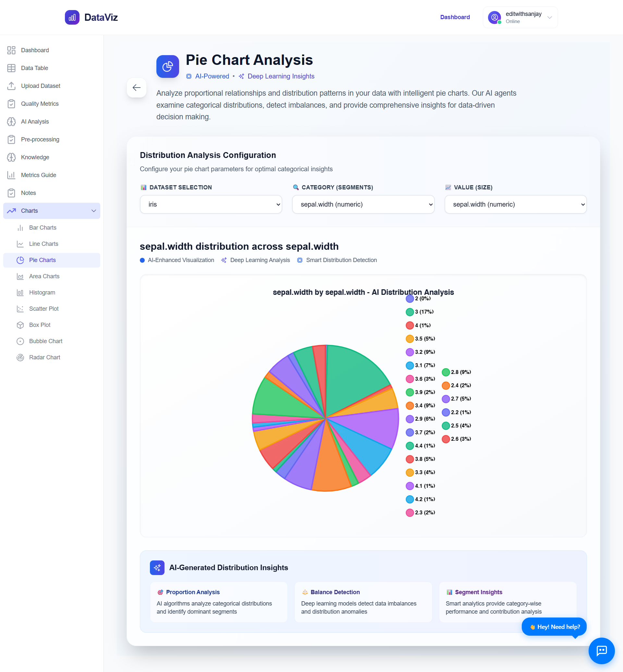This screenshot has height=672, width=623.
Task: Click the back arrow button
Action: click(x=137, y=88)
